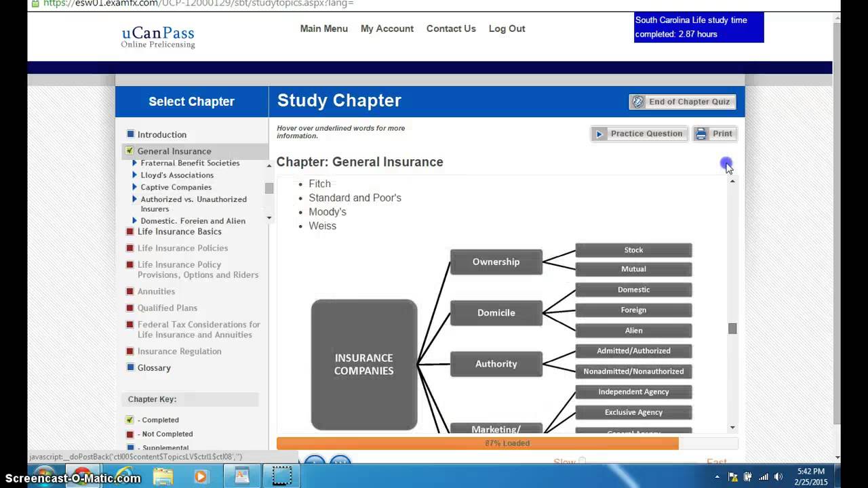Click the INSURANCE COMPANIES diagram box
868x488 pixels.
364,365
